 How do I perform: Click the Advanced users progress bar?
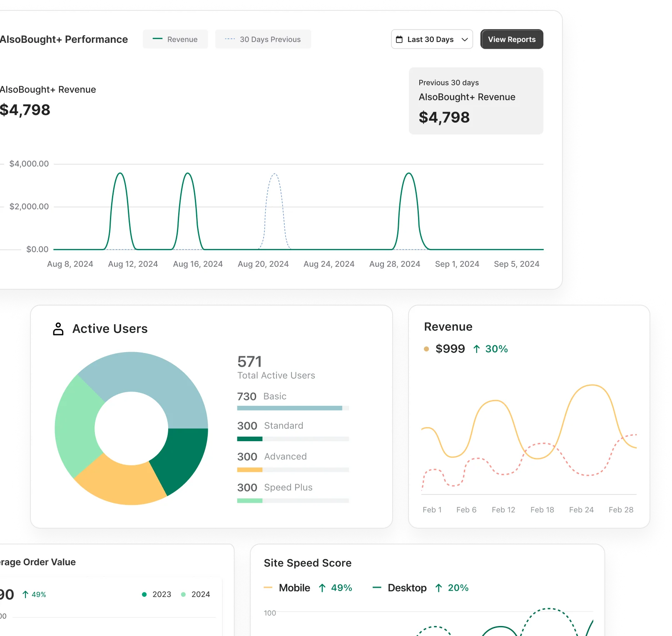pos(293,470)
